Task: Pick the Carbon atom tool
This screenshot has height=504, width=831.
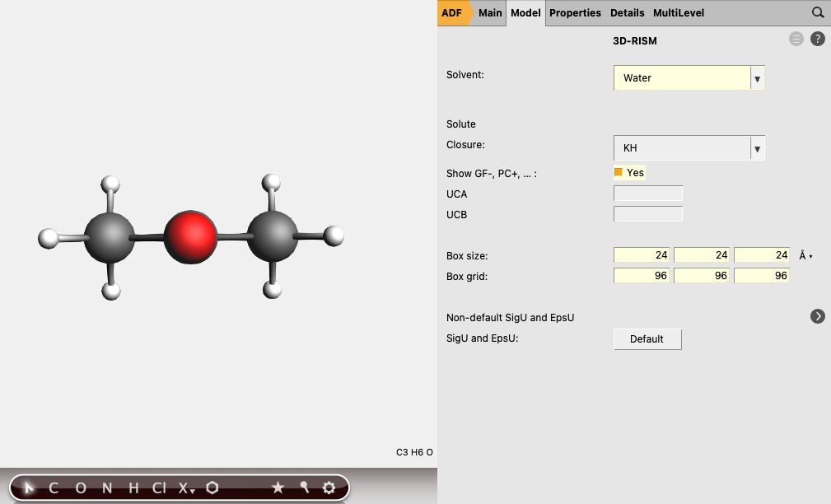Action: click(54, 488)
